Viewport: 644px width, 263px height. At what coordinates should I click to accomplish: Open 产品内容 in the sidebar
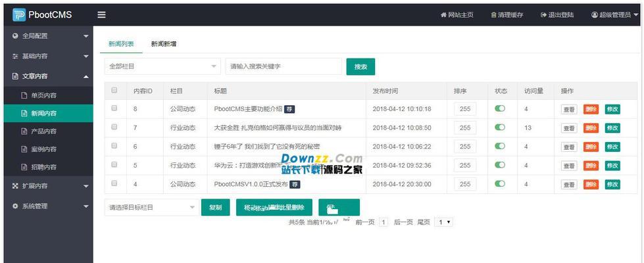pos(49,131)
